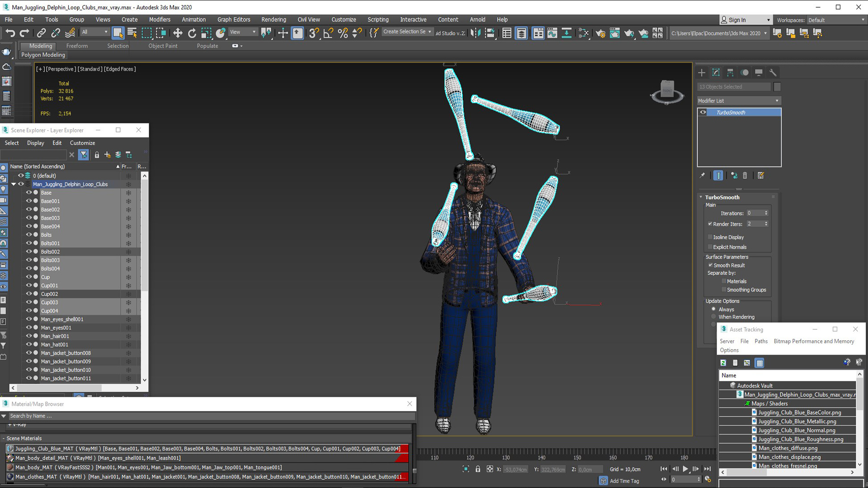Collapse the Man_Juggling_Delphin_Loop_Clubs layer
The height and width of the screenshot is (488, 868).
[14, 184]
